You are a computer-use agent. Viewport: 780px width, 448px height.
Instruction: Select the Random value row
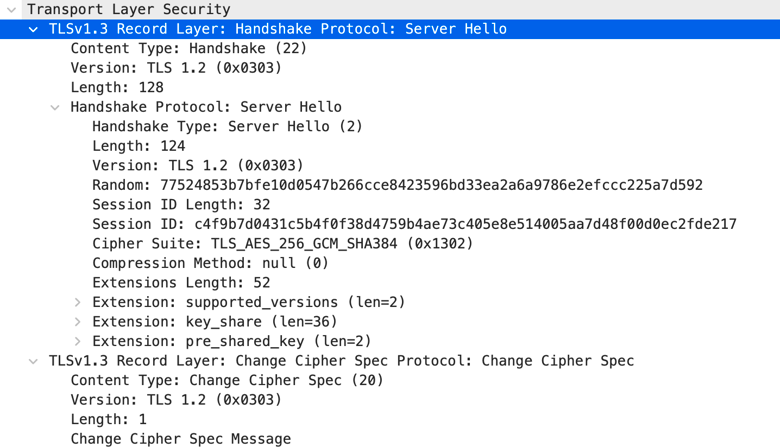(x=390, y=185)
